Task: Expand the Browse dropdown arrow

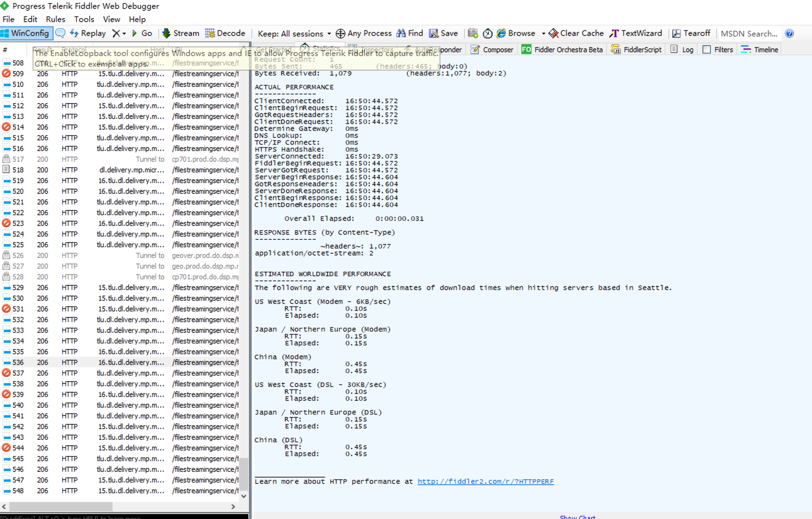Action: [543, 33]
